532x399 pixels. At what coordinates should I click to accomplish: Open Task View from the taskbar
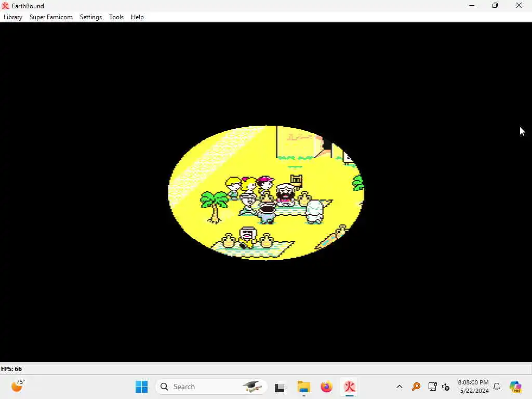(x=280, y=387)
